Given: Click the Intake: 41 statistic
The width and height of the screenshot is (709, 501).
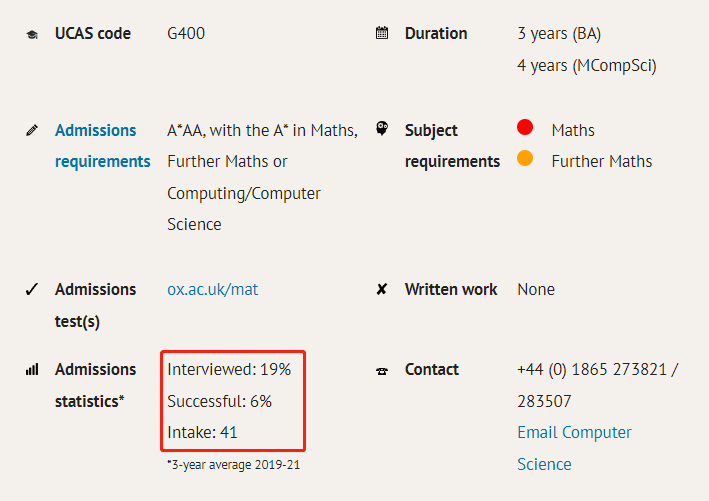Looking at the screenshot, I should click(202, 432).
